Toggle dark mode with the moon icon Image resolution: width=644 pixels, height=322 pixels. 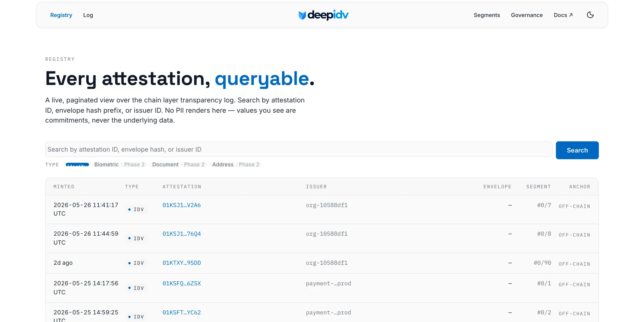(x=590, y=15)
